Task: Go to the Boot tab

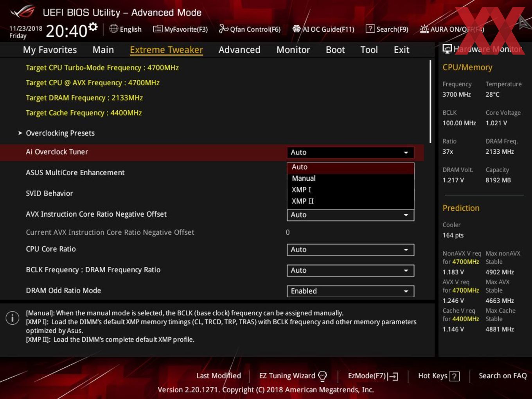Action: pyautogui.click(x=335, y=50)
